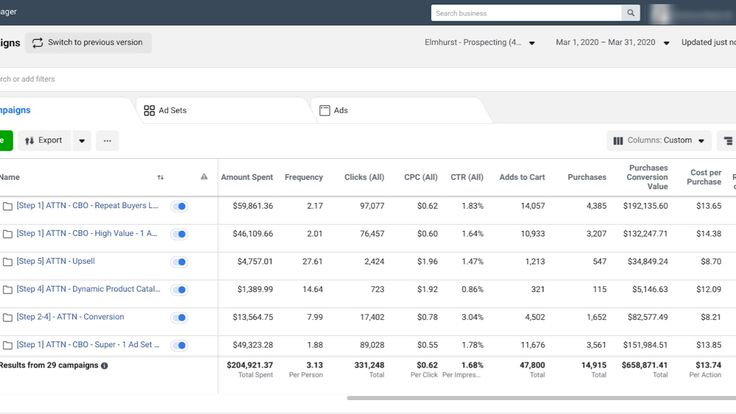Click the folder icon for ATTN - Upsell

tap(7, 262)
